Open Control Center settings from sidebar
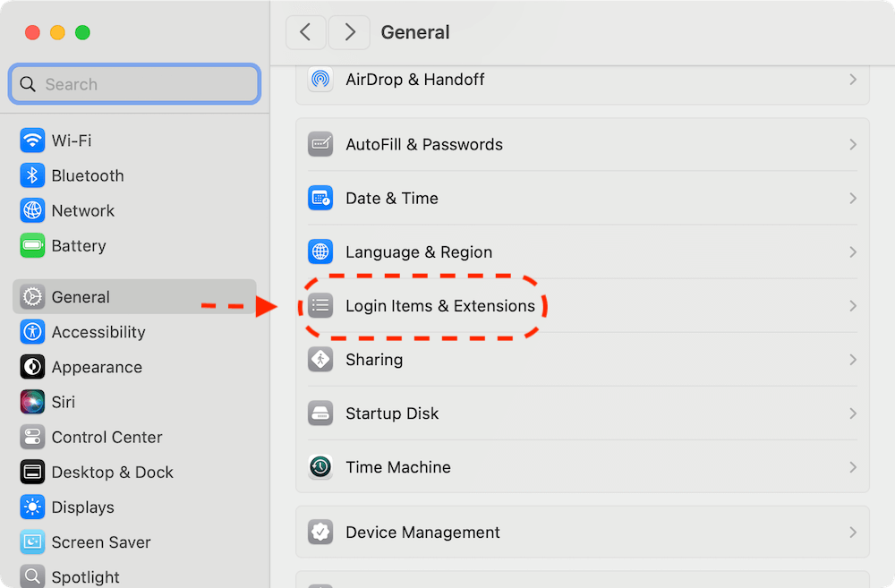Viewport: 895px width, 588px height. [x=107, y=437]
